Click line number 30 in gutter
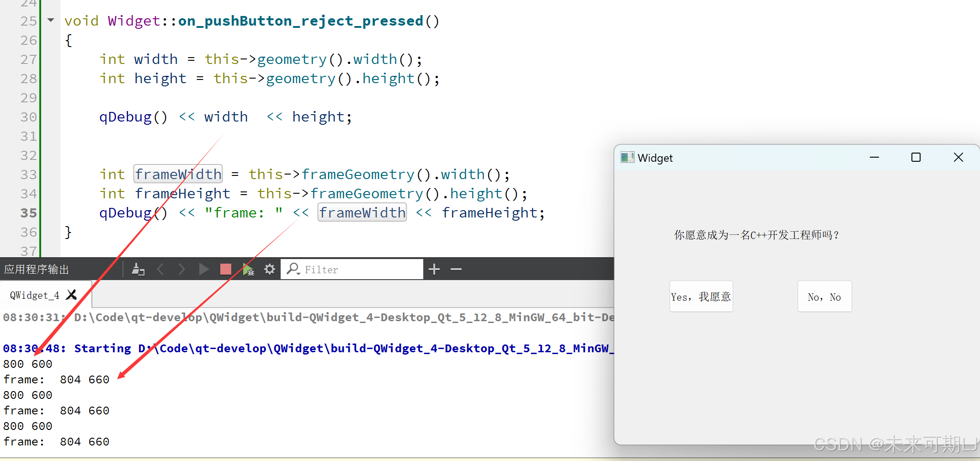The height and width of the screenshot is (461, 980). (28, 117)
